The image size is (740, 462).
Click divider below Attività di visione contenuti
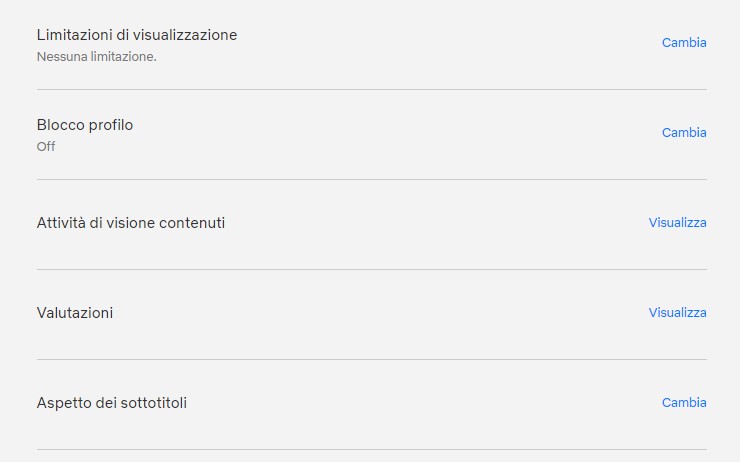pyautogui.click(x=371, y=269)
